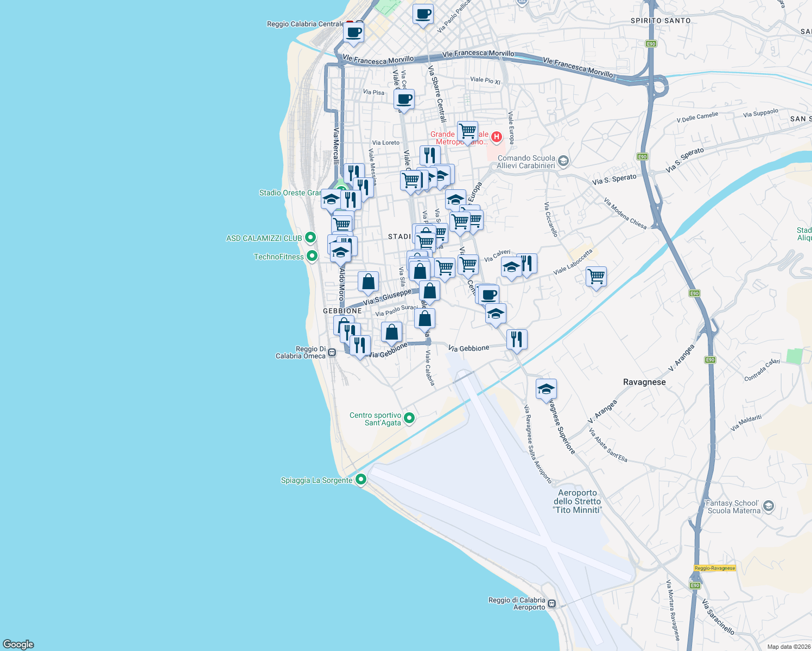The height and width of the screenshot is (651, 812).
Task: Open the green marker for Spiaggia La Sorgente
Action: pyautogui.click(x=361, y=479)
